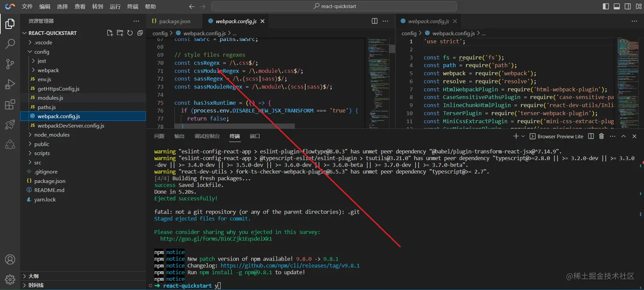Viewport: 644px width, 290px height.
Task: Toggle secondary side bar visibility
Action: point(627,6)
